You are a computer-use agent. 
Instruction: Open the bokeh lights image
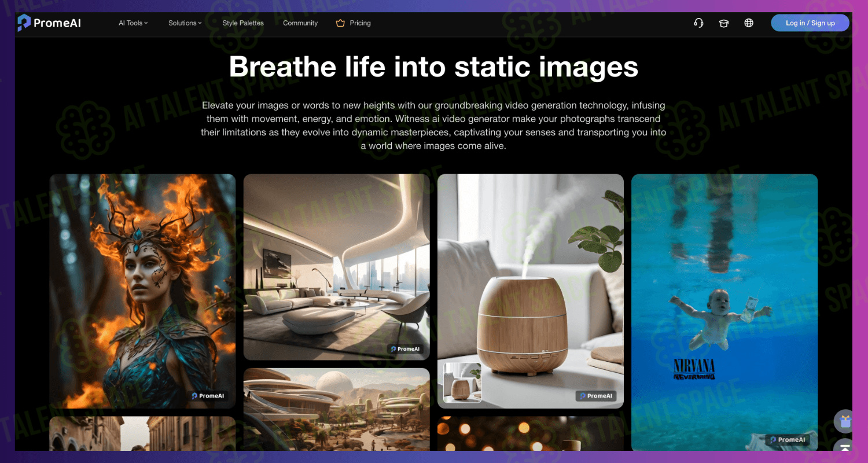pyautogui.click(x=531, y=433)
